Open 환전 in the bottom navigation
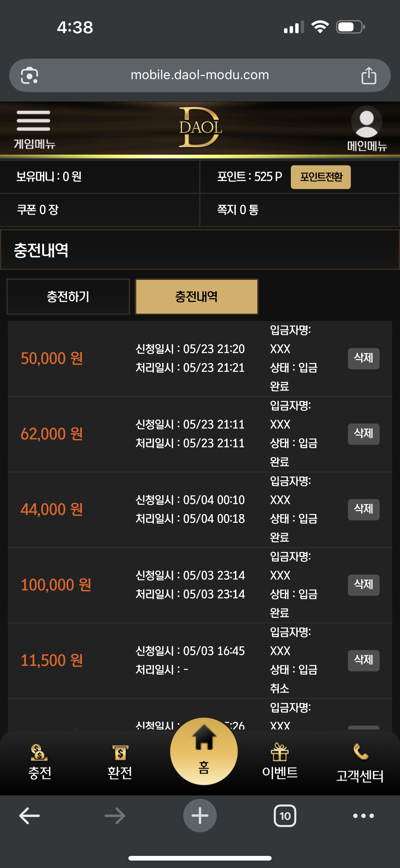 click(x=120, y=762)
